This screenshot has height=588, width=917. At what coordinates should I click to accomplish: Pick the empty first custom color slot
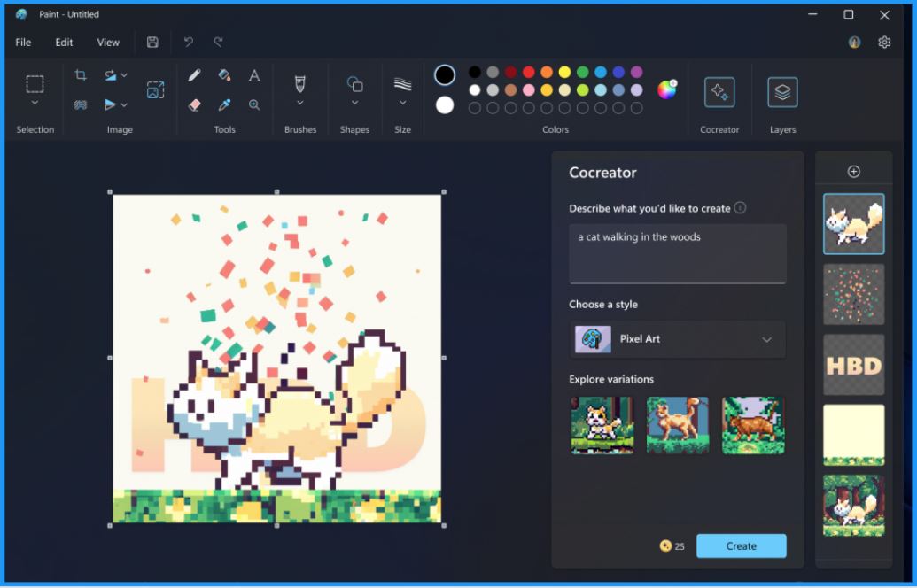(x=475, y=108)
